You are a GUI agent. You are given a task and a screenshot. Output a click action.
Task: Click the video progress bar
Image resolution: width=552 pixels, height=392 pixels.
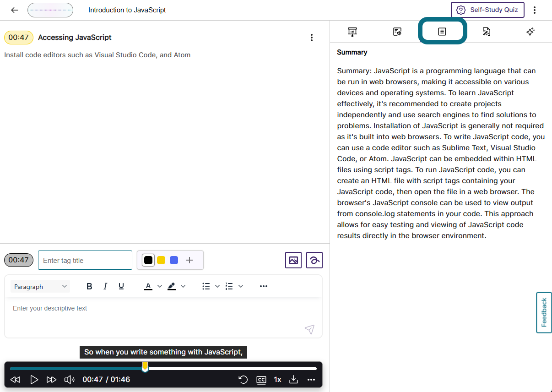tap(163, 368)
